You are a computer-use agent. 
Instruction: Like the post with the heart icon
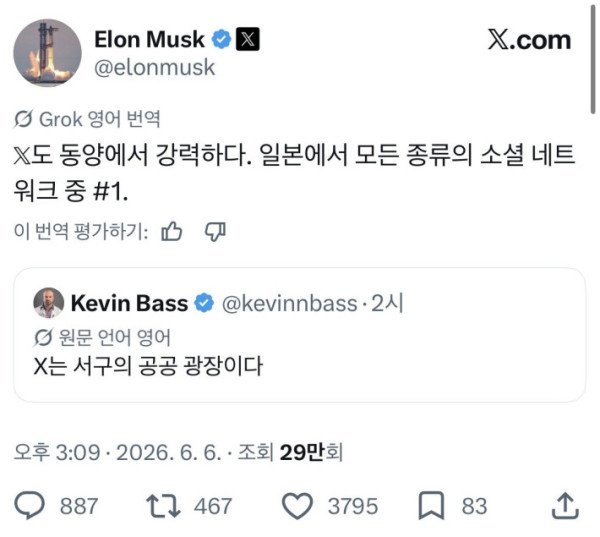click(x=297, y=506)
